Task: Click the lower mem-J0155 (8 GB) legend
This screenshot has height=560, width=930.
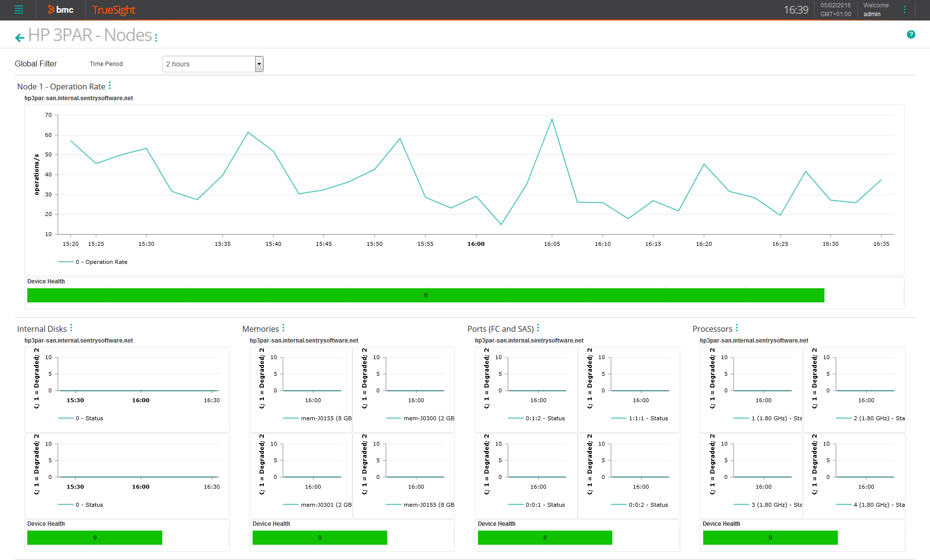Action: (x=420, y=505)
